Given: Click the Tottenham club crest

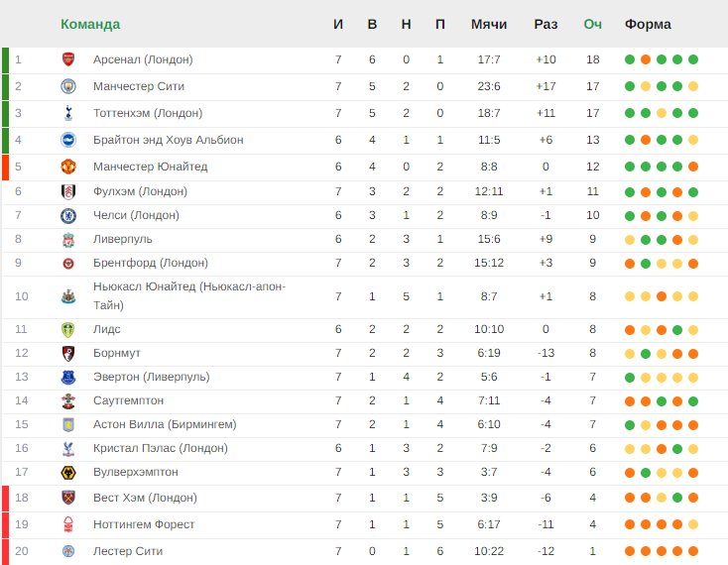Looking at the screenshot, I should (x=68, y=113).
